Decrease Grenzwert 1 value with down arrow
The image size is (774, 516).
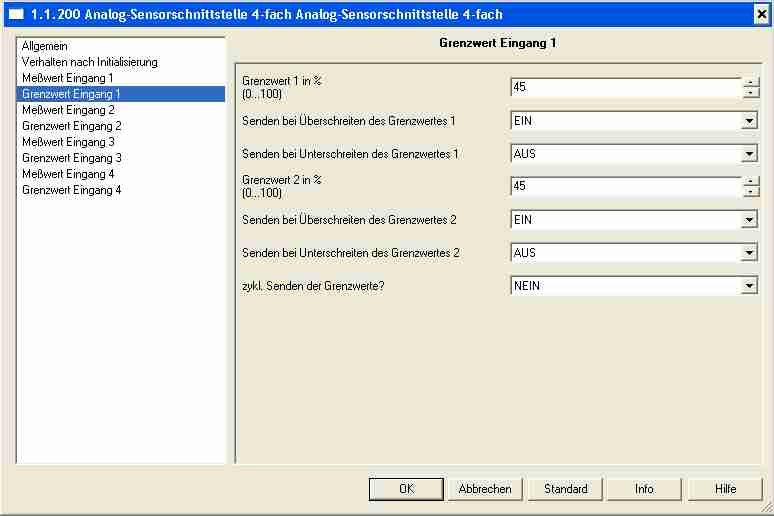pyautogui.click(x=750, y=93)
